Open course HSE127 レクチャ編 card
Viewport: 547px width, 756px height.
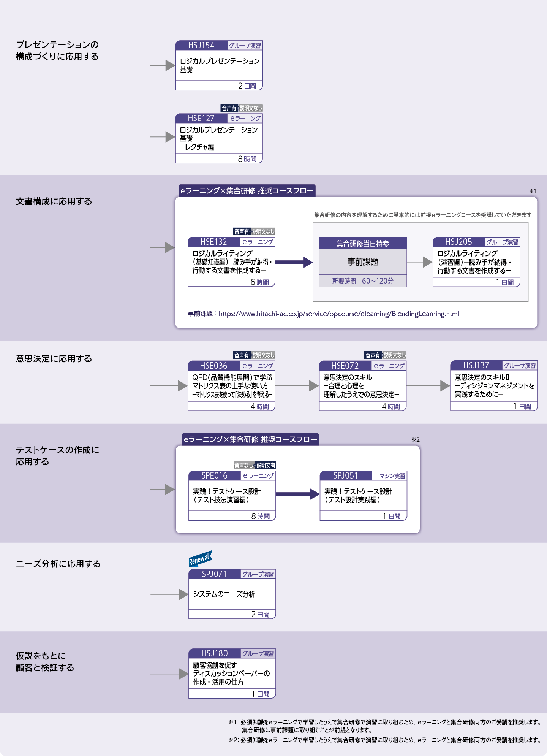tap(219, 138)
